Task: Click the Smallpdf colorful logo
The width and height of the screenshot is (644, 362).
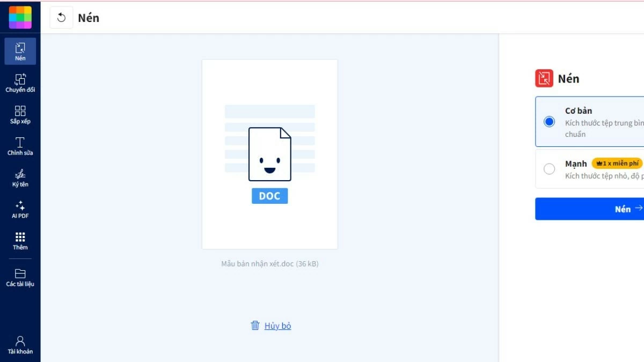Action: pos(20,17)
